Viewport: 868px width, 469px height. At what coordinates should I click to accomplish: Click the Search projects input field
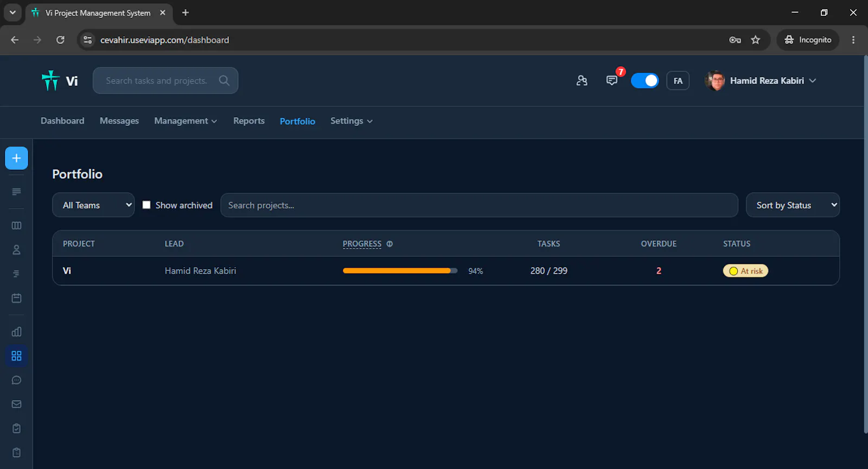click(x=479, y=205)
